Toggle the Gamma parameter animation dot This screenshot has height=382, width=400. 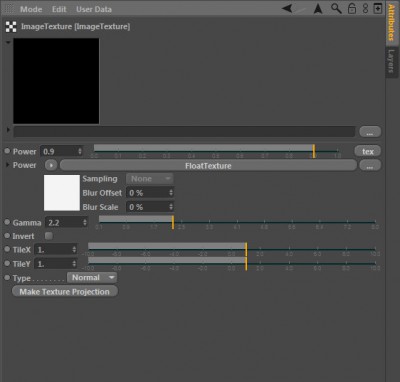coord(7,222)
